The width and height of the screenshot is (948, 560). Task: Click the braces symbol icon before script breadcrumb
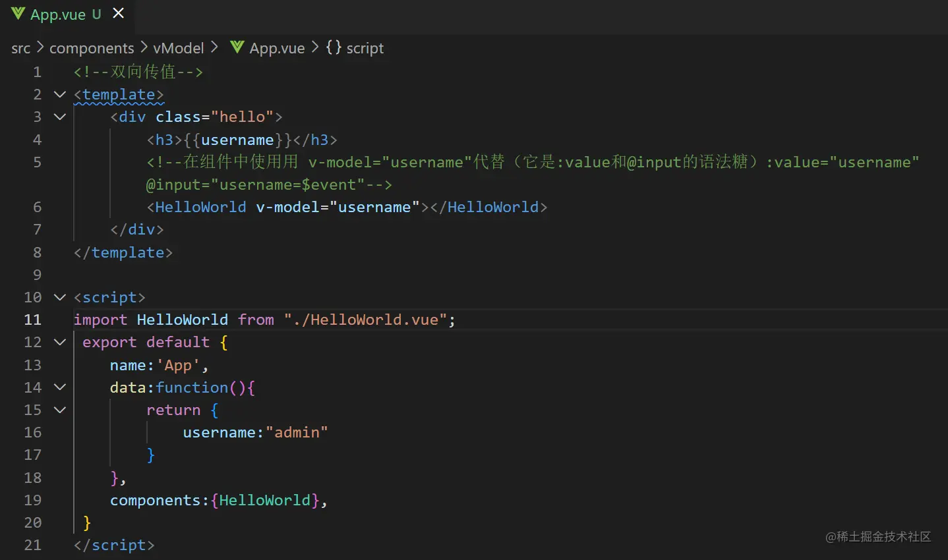(x=334, y=47)
